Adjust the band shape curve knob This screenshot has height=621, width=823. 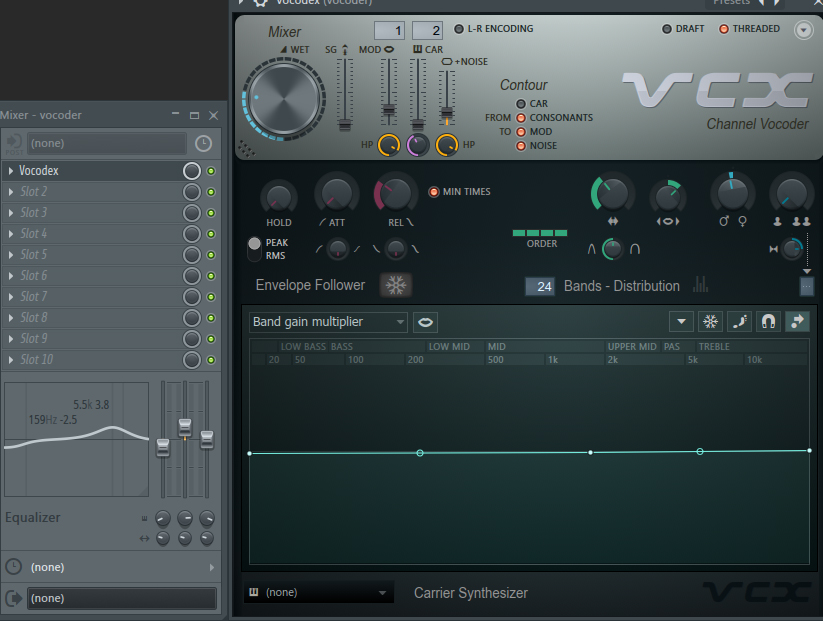612,249
